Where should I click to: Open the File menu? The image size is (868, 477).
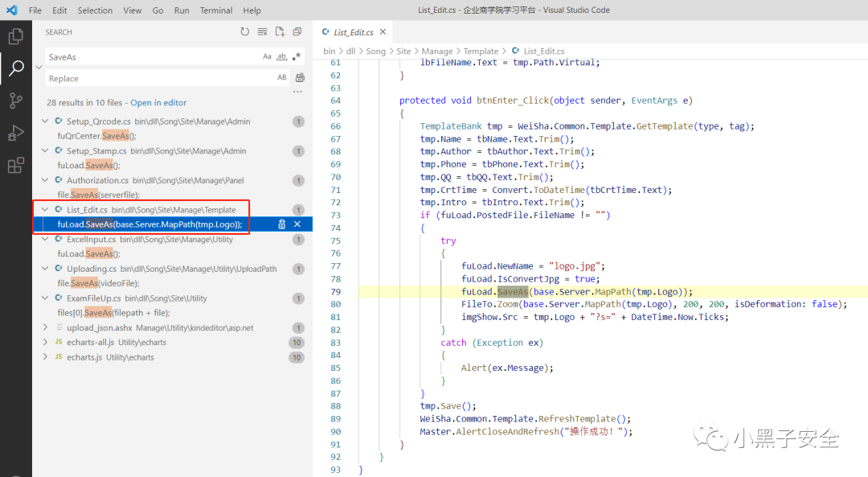[x=35, y=10]
